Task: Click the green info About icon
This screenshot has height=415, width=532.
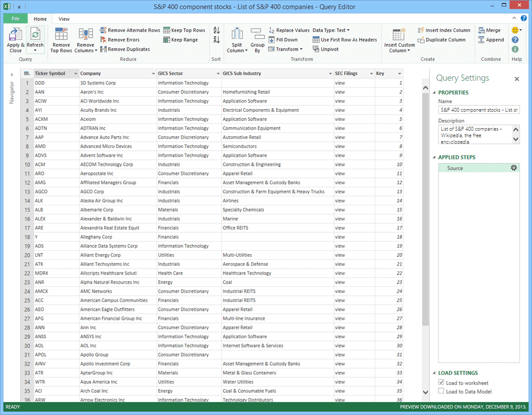Action: [x=515, y=49]
